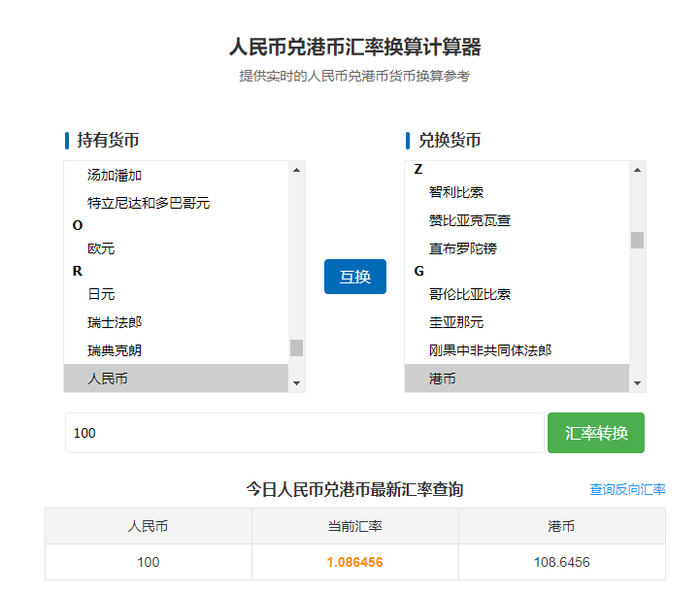Click the green 汇率转换 button
Screen dimensions: 700x593
tap(596, 433)
